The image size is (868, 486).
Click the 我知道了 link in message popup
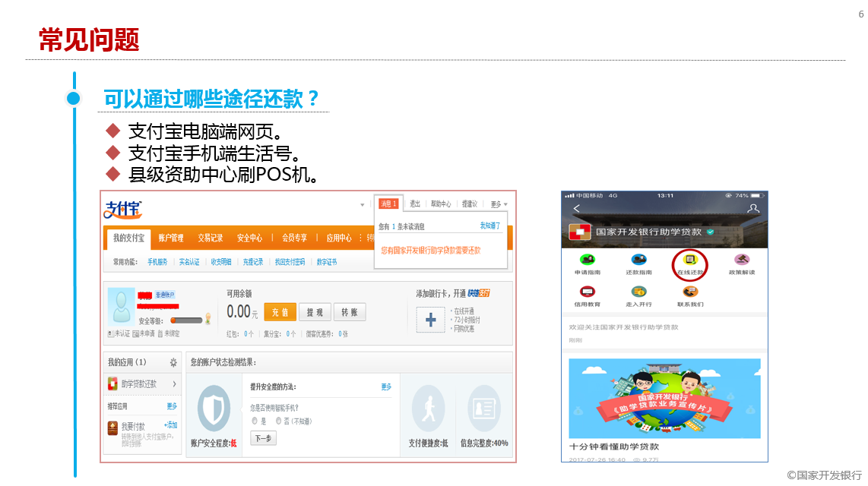[x=490, y=226]
